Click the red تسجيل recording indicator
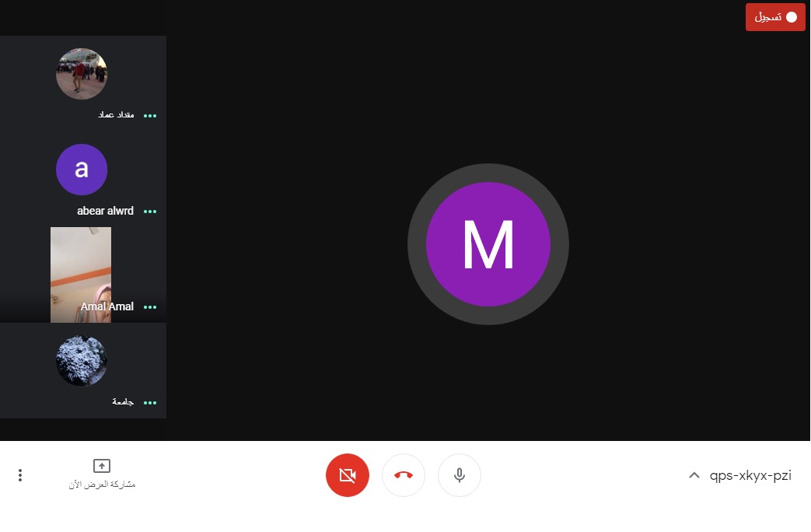This screenshot has height=532, width=811. [x=775, y=17]
